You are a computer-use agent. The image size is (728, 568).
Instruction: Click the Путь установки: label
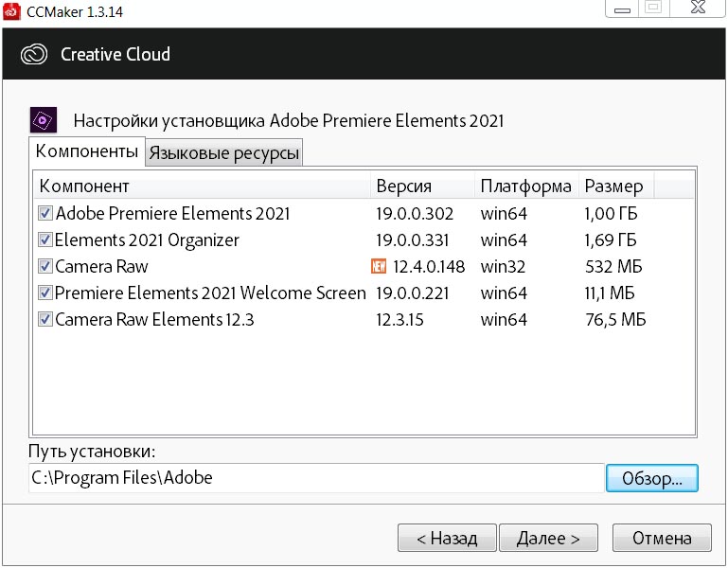click(92, 451)
